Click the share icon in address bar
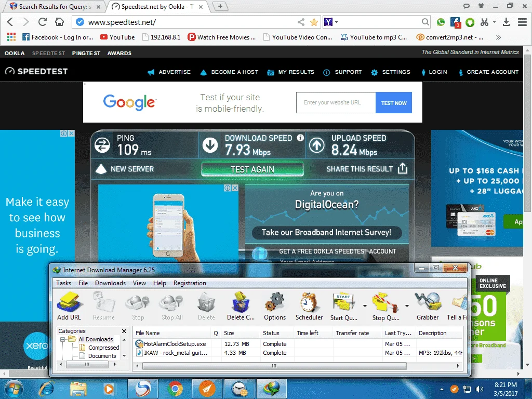Screen dimensions: 532x399 click(x=301, y=22)
